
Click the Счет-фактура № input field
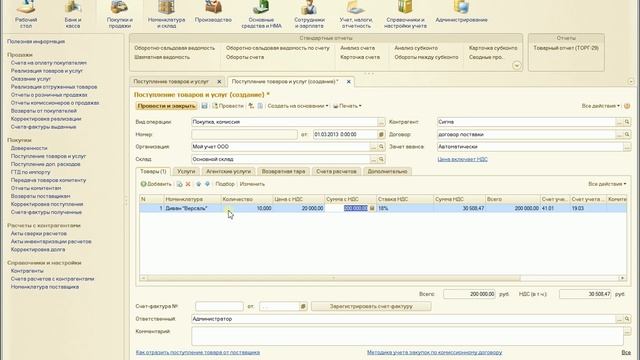[x=219, y=306]
